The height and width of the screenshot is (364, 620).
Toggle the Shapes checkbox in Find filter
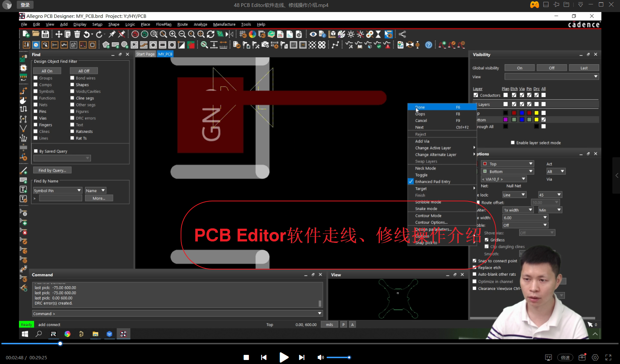point(72,84)
